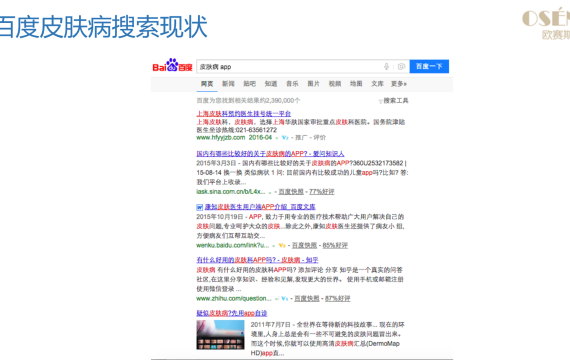Click the 77%好评 rating link
570x360 pixels.
pyautogui.click(x=322, y=192)
